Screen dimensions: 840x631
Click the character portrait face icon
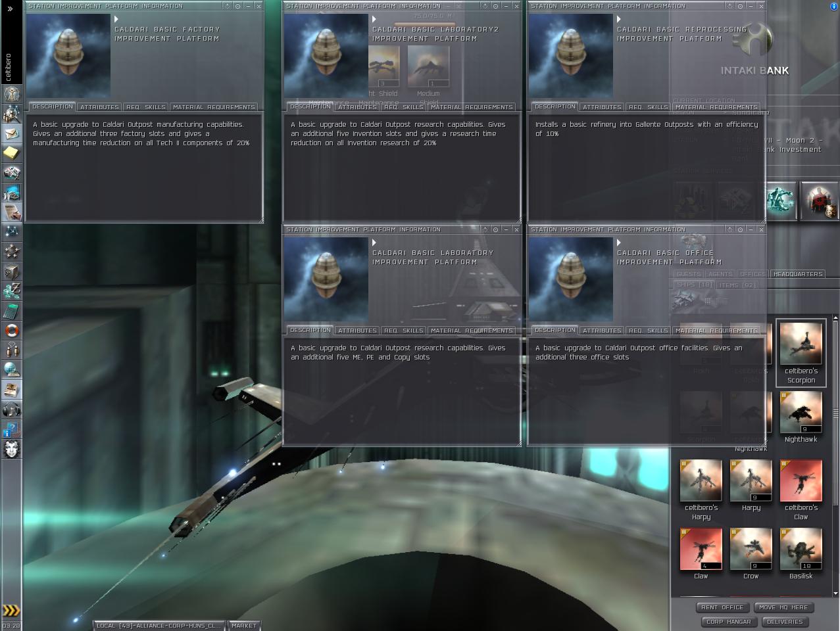11,449
